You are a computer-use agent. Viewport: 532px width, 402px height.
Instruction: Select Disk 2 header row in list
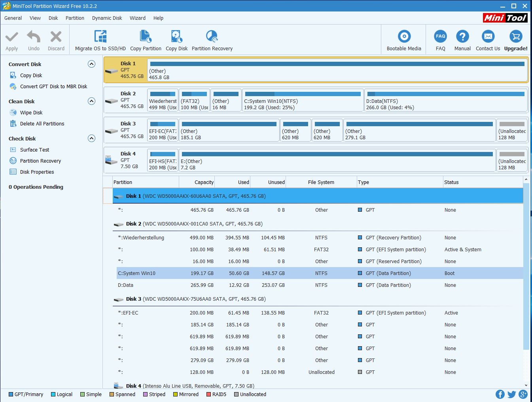318,224
